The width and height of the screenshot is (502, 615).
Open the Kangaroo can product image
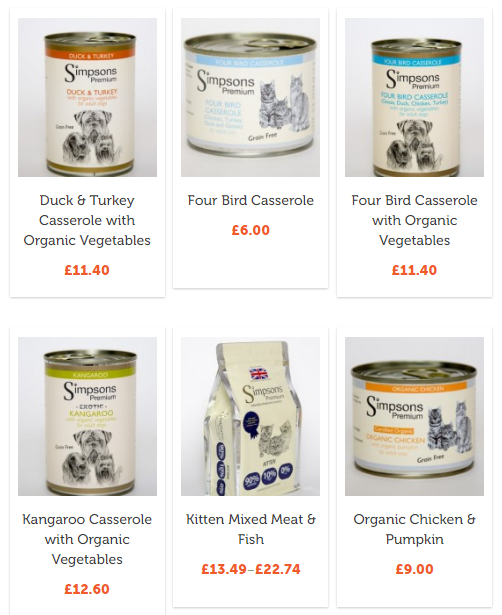(x=87, y=416)
